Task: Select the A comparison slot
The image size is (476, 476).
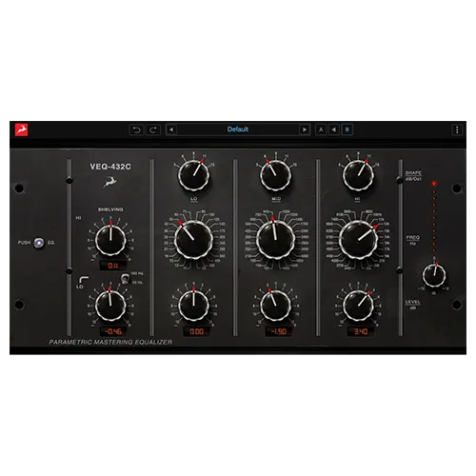Action: click(321, 129)
